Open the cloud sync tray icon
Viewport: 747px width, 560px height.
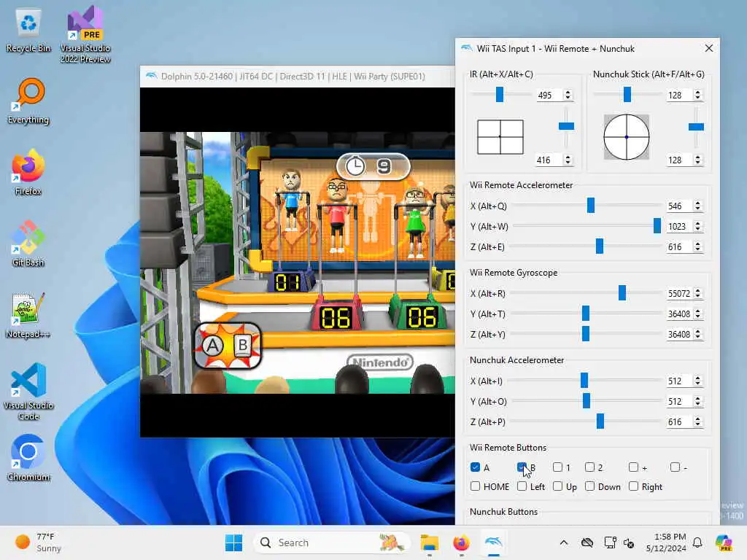[x=587, y=542]
